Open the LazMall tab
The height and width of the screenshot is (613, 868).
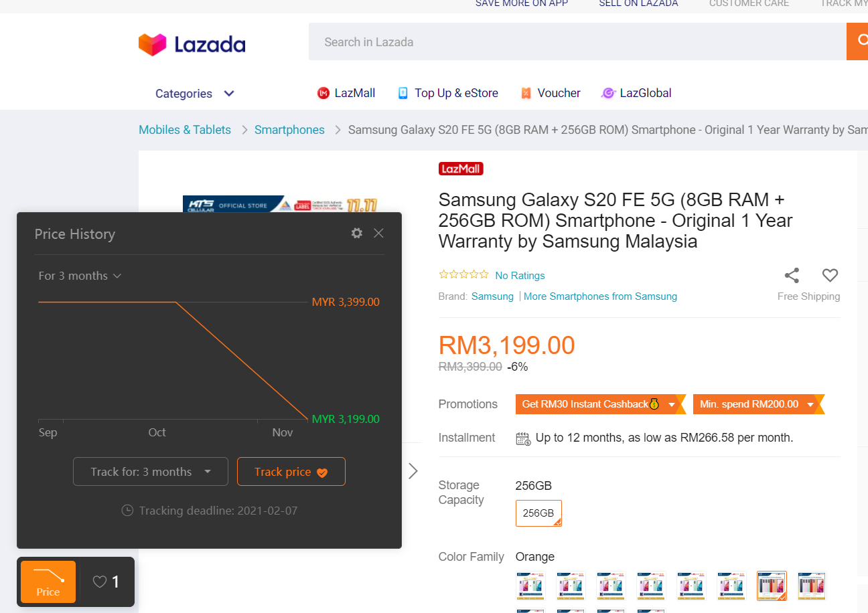pyautogui.click(x=346, y=93)
